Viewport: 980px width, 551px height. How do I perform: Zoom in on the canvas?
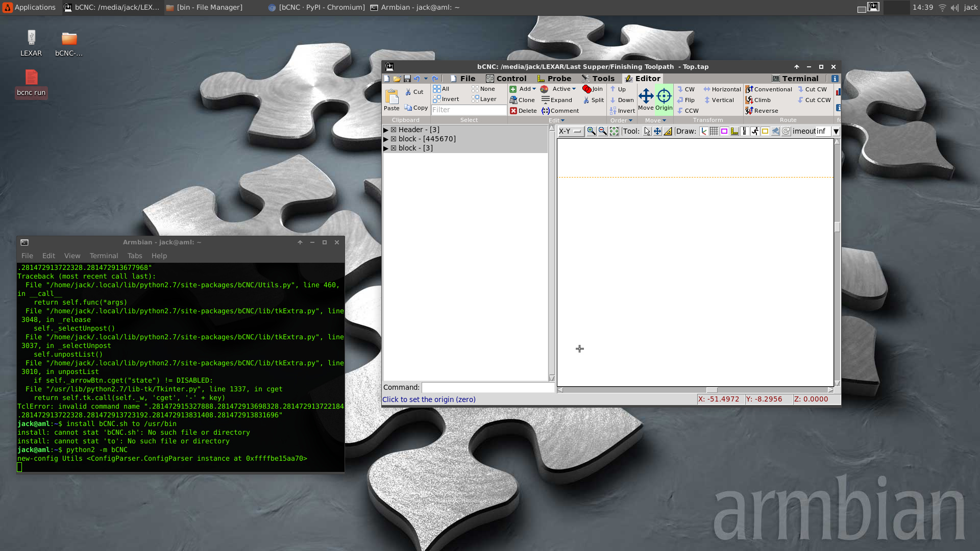coord(591,131)
